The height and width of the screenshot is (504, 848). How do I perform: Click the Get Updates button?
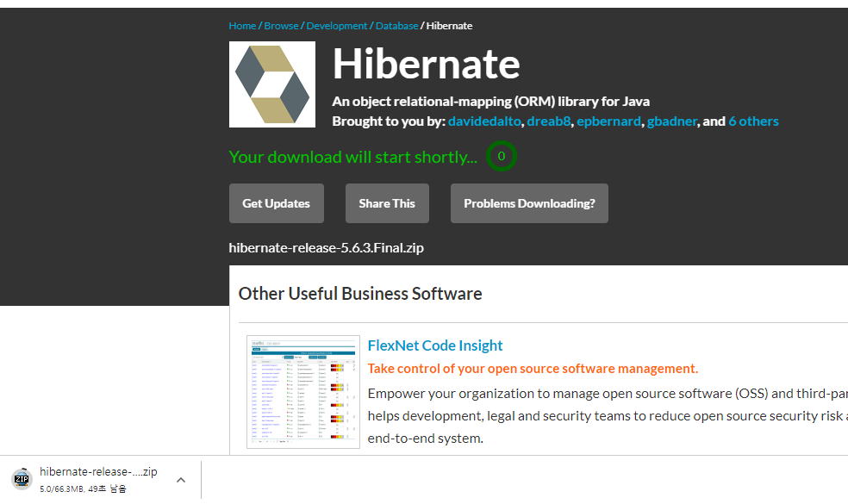tap(277, 203)
